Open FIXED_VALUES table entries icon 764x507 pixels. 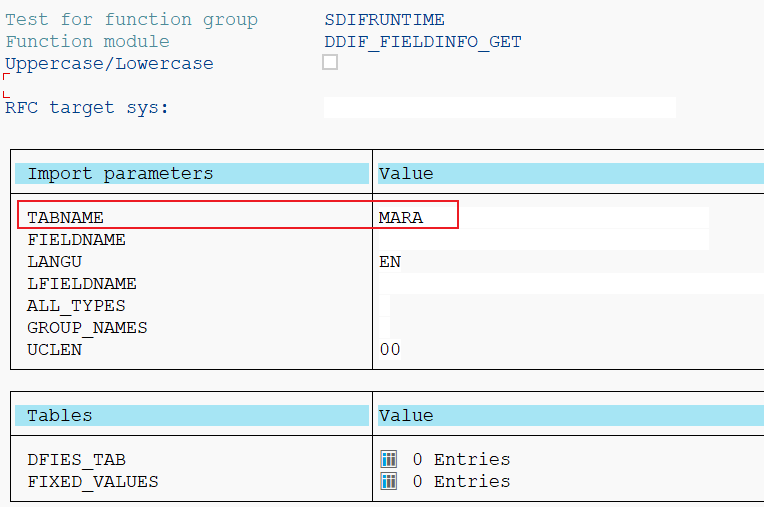[389, 481]
